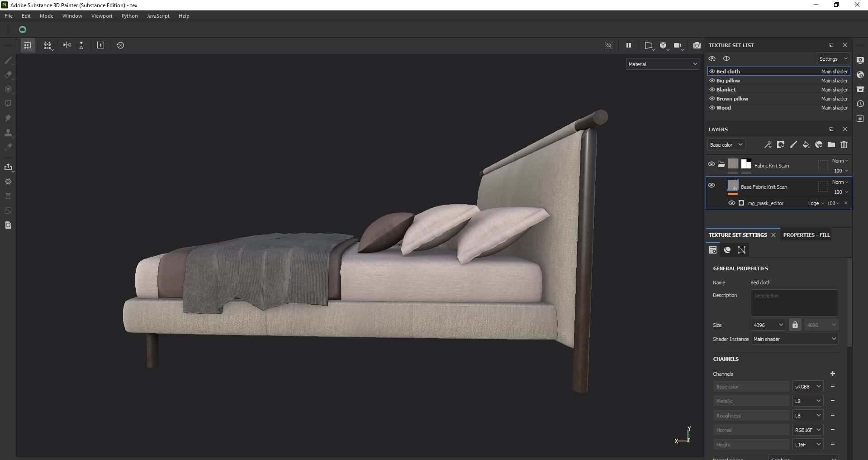Select the Polygon fill tool

pos(8,104)
